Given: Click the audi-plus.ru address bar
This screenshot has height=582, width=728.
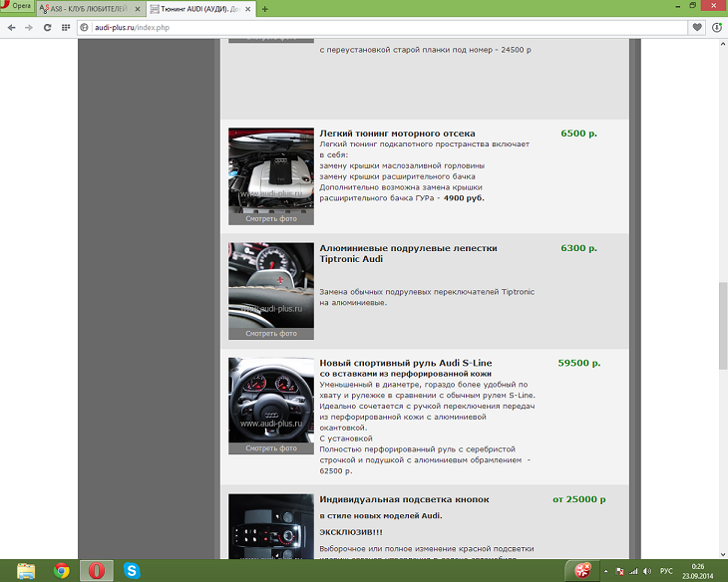Looking at the screenshot, I should pos(379,27).
